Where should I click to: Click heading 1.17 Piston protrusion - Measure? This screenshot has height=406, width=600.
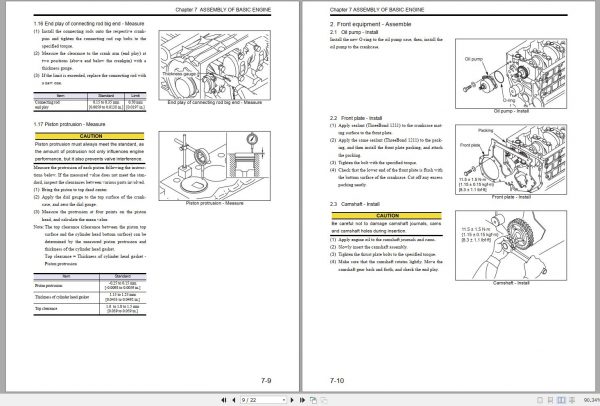point(69,124)
